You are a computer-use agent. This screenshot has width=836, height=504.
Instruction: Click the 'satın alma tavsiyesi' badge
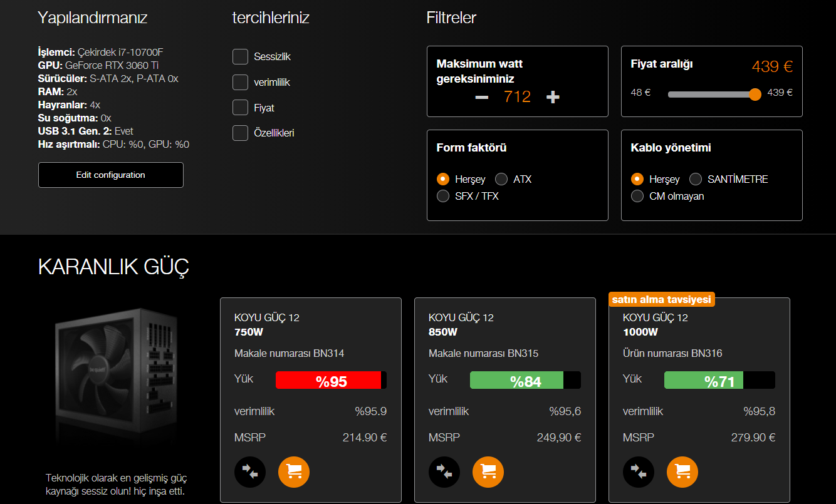point(662,300)
